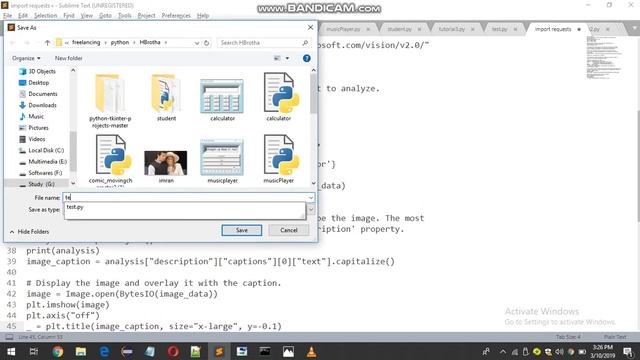Image resolution: width=640 pixels, height=360 pixels.
Task: Select HBrotha in the address path
Action: 150,42
